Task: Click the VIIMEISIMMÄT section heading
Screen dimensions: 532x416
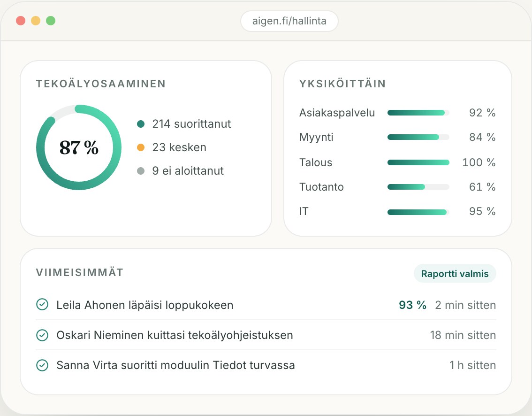Action: [x=80, y=272]
